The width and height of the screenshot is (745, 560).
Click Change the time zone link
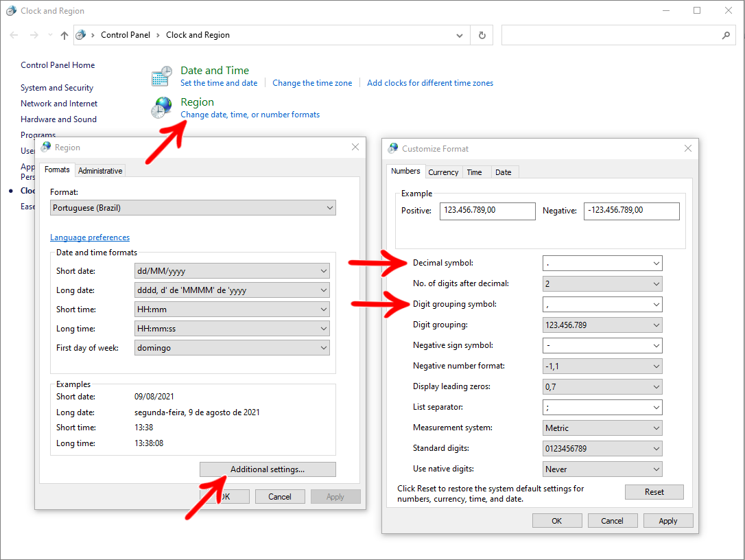click(x=312, y=83)
